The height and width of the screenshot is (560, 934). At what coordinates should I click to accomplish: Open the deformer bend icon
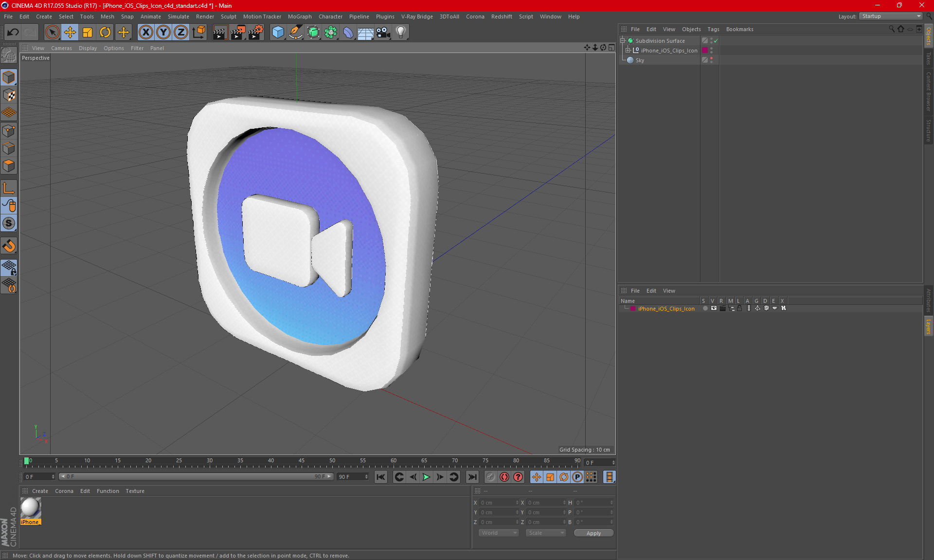pyautogui.click(x=348, y=32)
